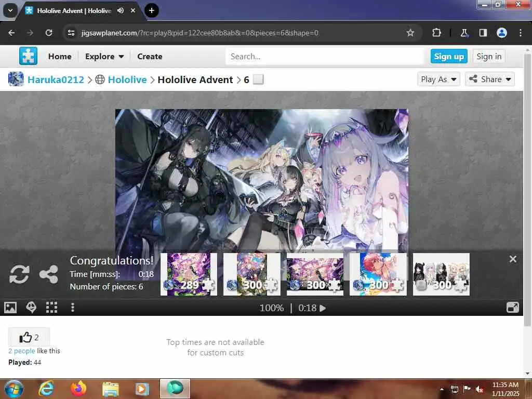Click the system tray volume icon
Image resolution: width=532 pixels, height=399 pixels.
coord(479,390)
